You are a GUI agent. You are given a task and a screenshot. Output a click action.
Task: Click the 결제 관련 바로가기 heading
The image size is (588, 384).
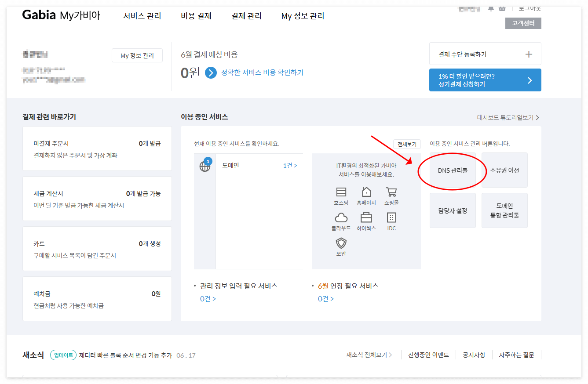[49, 117]
